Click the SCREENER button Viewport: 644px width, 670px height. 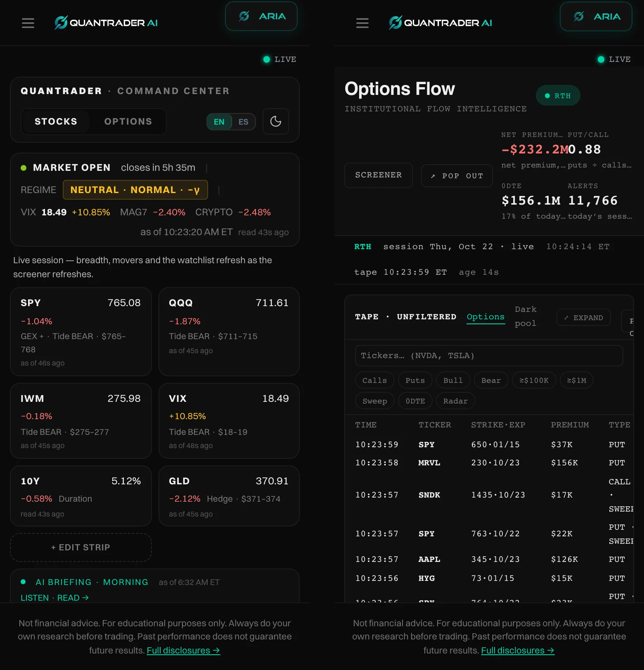379,175
